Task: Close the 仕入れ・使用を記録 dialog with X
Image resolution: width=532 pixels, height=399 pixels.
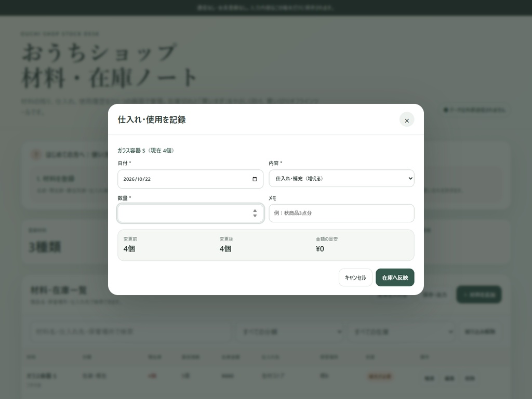Action: 406,120
